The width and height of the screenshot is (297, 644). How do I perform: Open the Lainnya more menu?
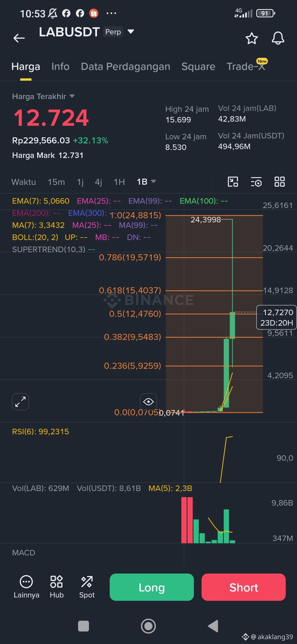click(x=26, y=587)
